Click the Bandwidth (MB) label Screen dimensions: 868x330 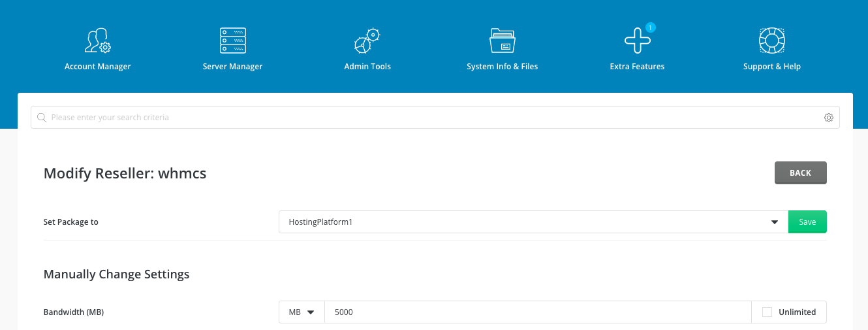[74, 312]
